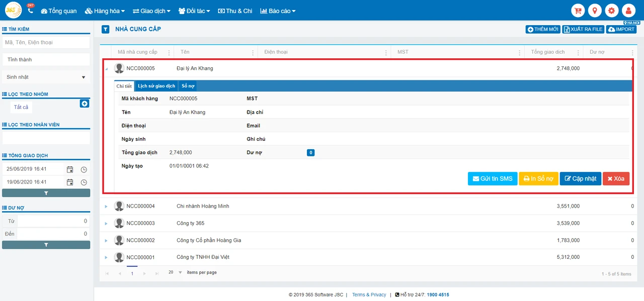The image size is (644, 301).
Task: Click the Thêm mới button
Action: [543, 29]
